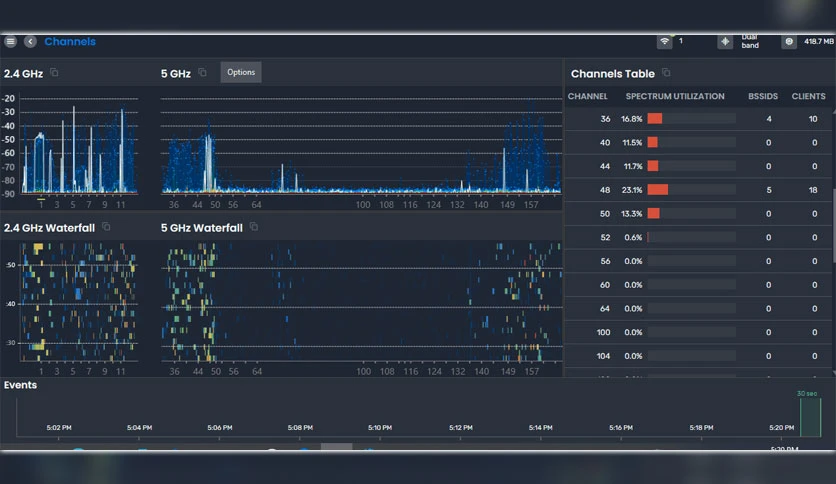Sort by SPECTRUM UTILIZATION column header
The height and width of the screenshot is (484, 836).
[x=675, y=96]
